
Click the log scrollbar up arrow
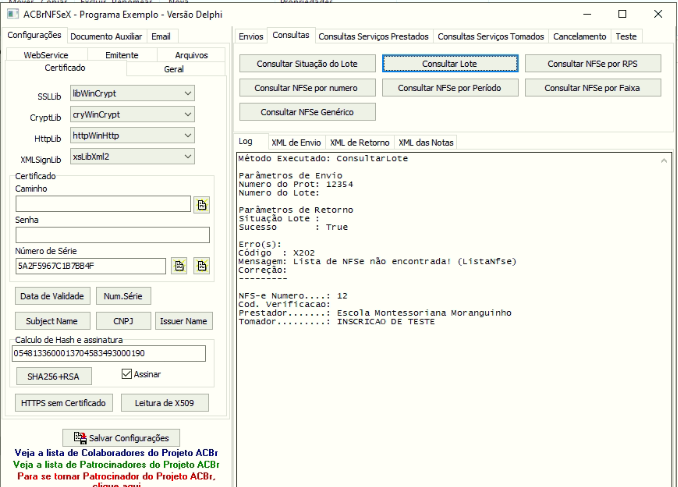664,161
